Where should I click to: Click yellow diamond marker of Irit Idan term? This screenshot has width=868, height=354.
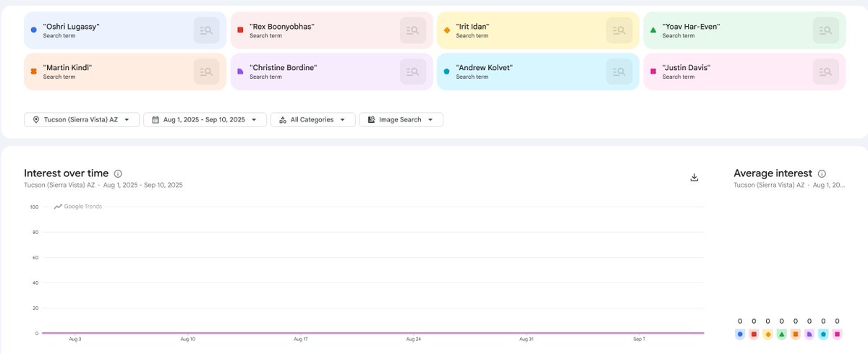point(447,30)
